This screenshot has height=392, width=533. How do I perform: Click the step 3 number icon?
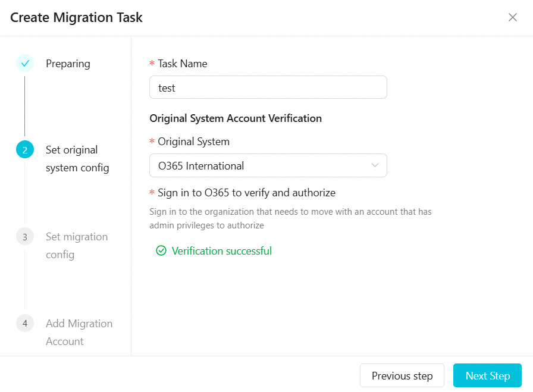click(25, 237)
